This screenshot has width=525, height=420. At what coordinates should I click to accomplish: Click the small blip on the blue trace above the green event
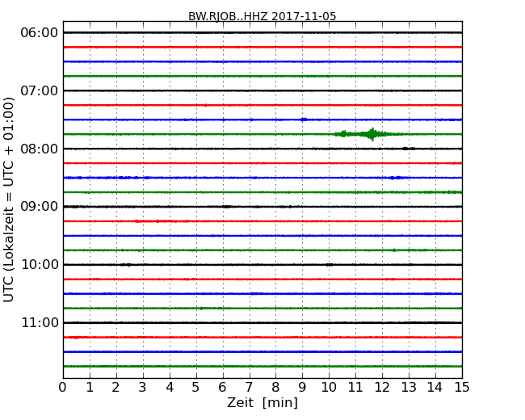coord(304,120)
